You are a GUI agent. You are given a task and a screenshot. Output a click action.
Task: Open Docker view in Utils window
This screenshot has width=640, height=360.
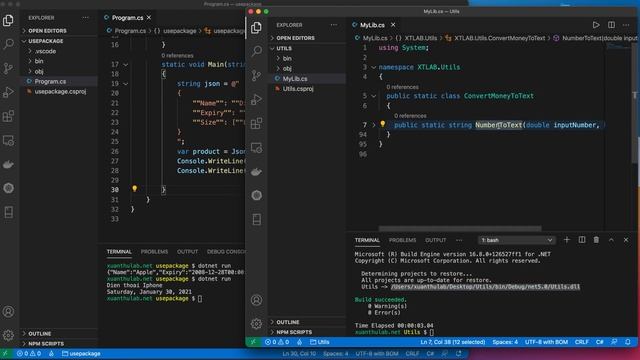pyautogui.click(x=256, y=172)
